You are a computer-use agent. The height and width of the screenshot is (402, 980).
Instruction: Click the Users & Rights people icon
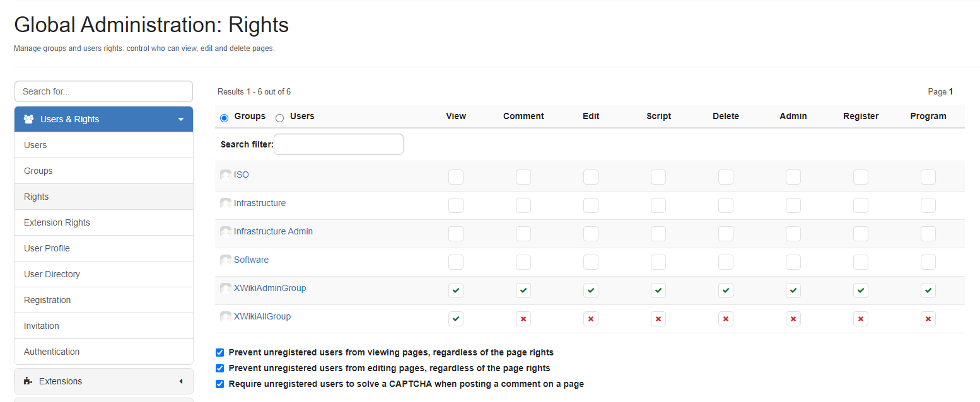[x=28, y=119]
